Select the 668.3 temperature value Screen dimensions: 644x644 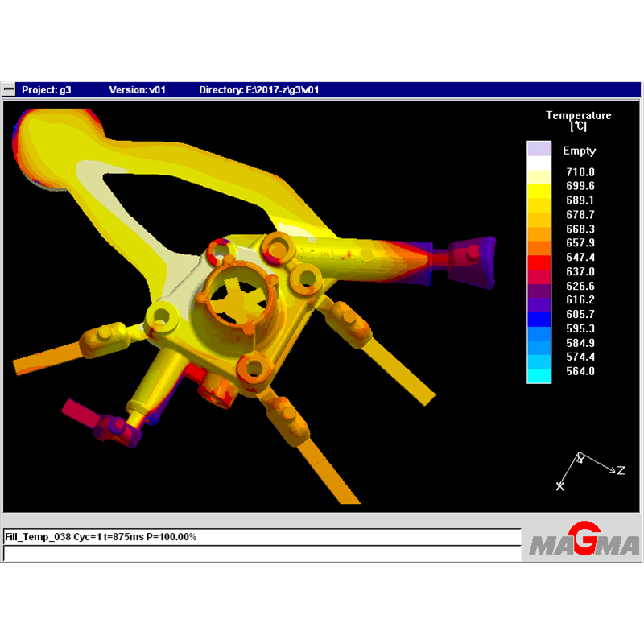coord(580,229)
